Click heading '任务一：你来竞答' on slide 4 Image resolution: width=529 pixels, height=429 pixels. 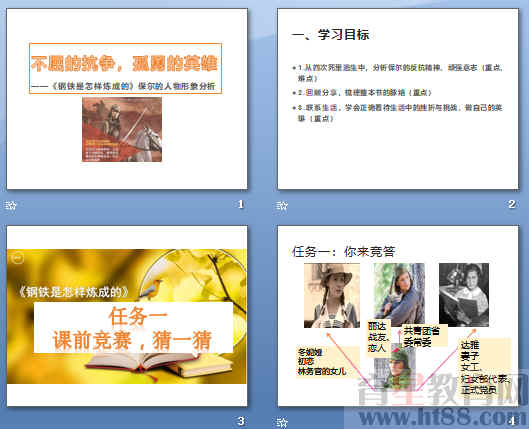[343, 251]
